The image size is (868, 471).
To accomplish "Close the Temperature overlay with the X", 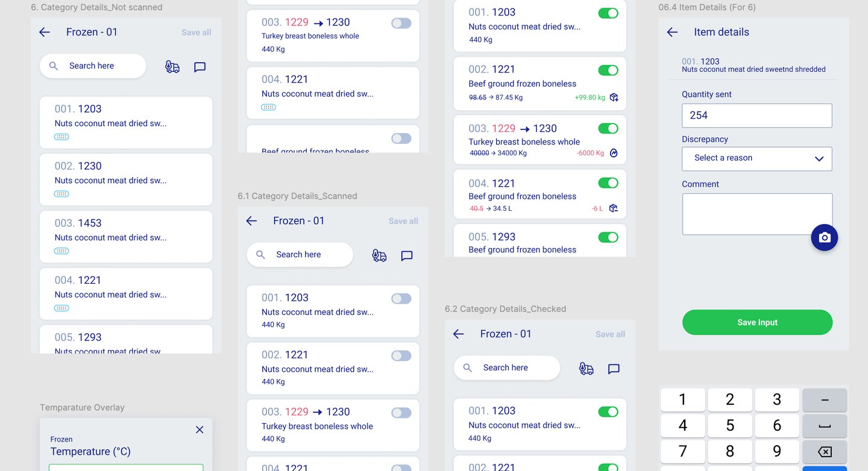I will [x=200, y=429].
